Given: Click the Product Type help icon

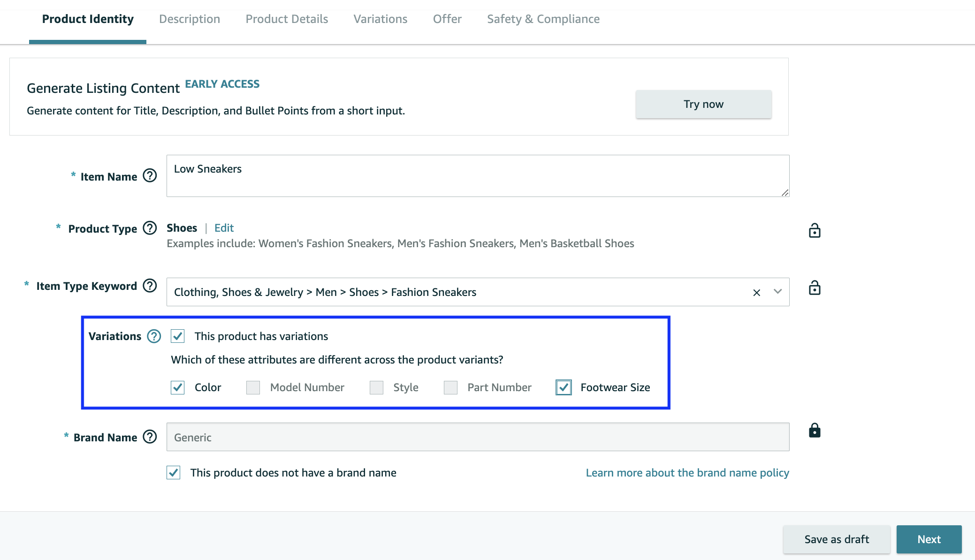Looking at the screenshot, I should [x=150, y=228].
